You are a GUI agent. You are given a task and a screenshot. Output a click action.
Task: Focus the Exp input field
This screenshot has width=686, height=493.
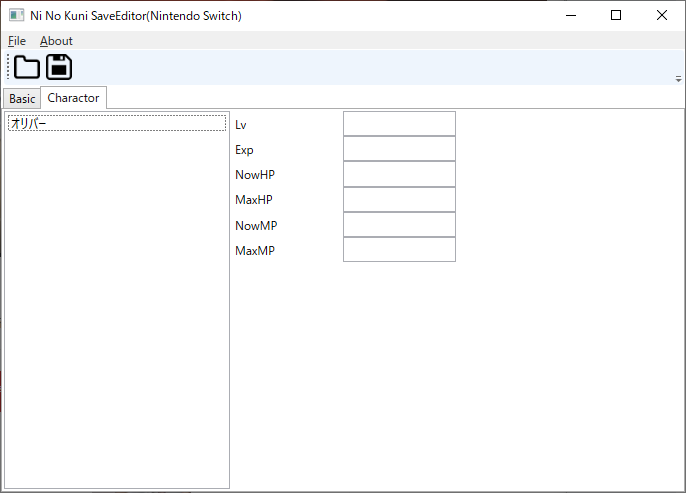399,149
